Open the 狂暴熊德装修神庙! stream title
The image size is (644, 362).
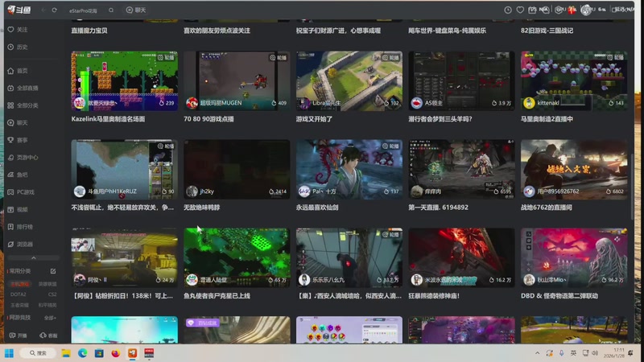coord(434,296)
